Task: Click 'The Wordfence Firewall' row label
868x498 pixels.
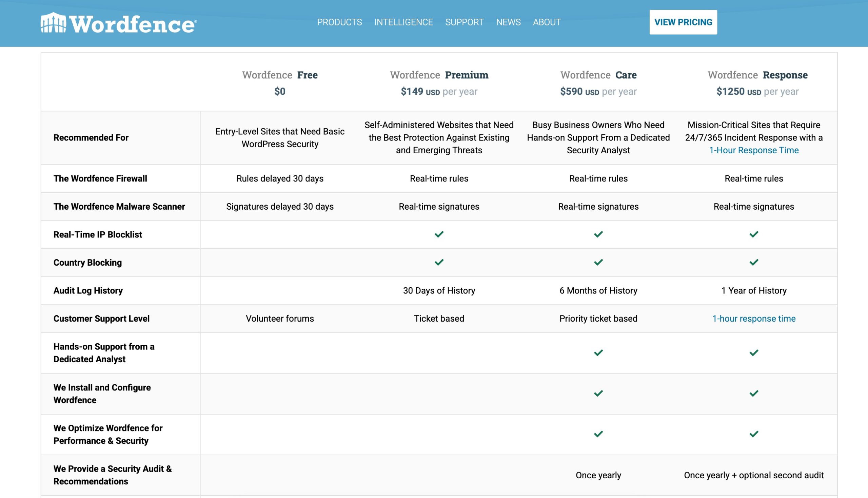Action: click(100, 178)
